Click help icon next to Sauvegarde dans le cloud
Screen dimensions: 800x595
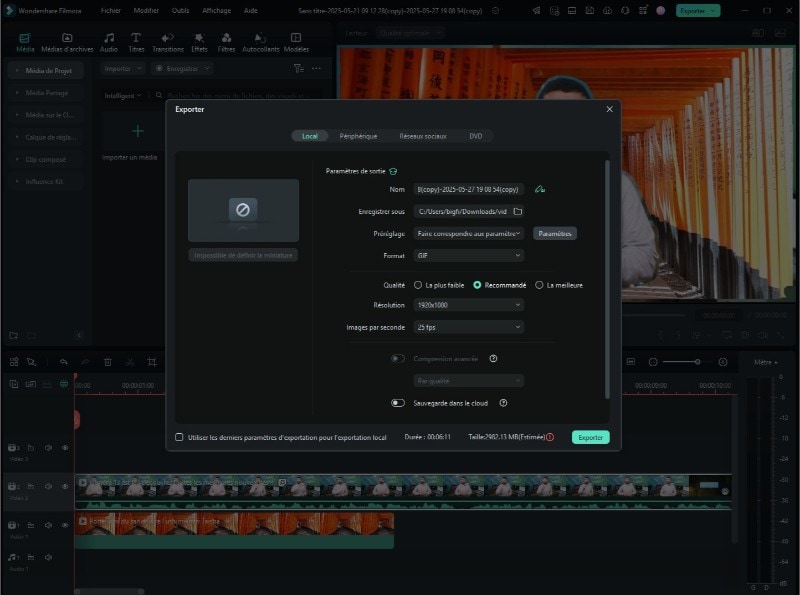click(503, 403)
